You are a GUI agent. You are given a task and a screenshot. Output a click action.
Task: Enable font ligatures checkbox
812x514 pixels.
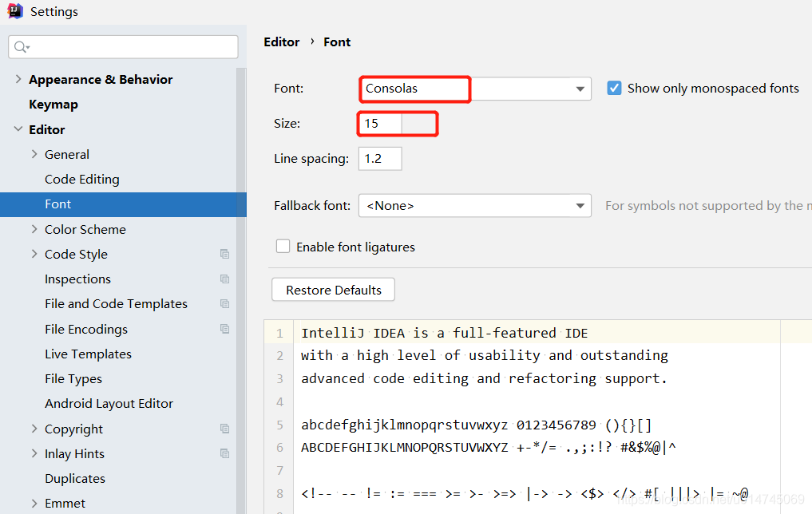(x=283, y=247)
